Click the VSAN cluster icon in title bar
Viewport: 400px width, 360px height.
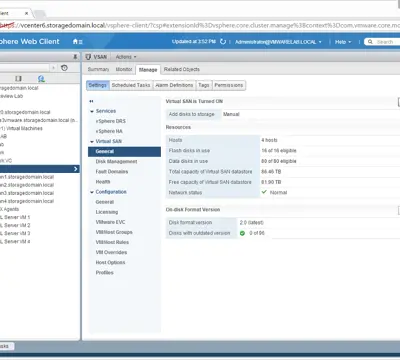click(x=88, y=57)
